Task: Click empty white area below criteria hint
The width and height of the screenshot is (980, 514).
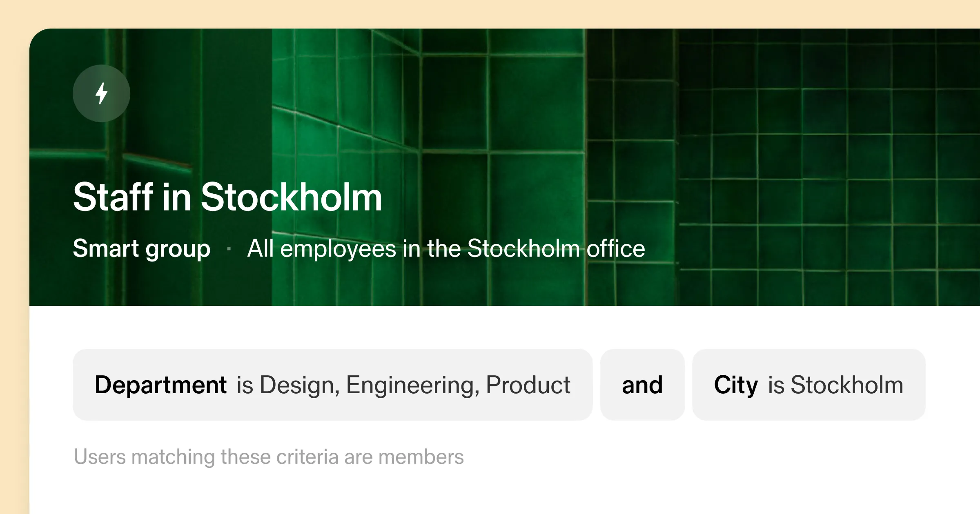Action: click(x=490, y=494)
